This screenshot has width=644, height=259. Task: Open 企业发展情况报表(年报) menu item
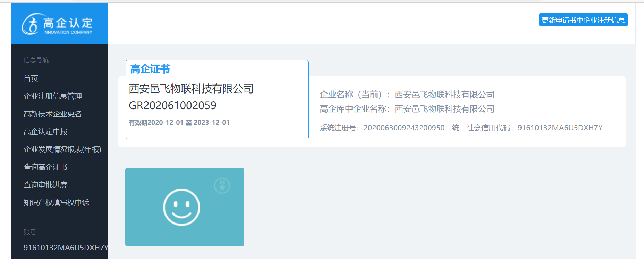62,149
